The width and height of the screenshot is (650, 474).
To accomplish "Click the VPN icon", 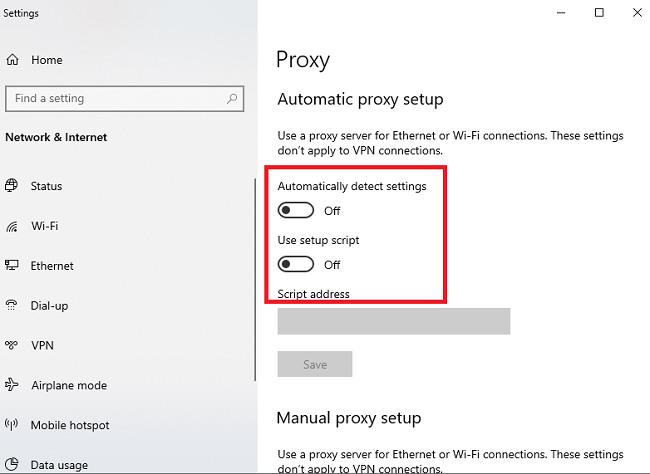I will [12, 346].
